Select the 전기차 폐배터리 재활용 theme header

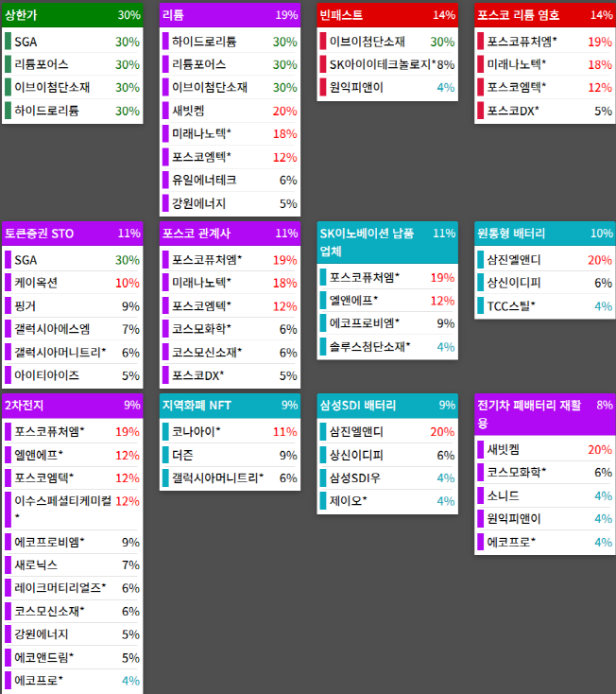pos(545,414)
